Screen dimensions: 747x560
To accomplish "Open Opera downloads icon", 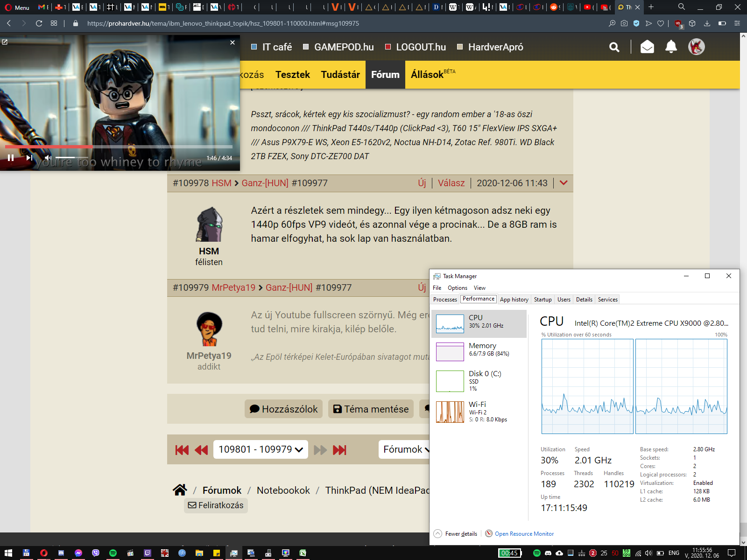I will (707, 23).
